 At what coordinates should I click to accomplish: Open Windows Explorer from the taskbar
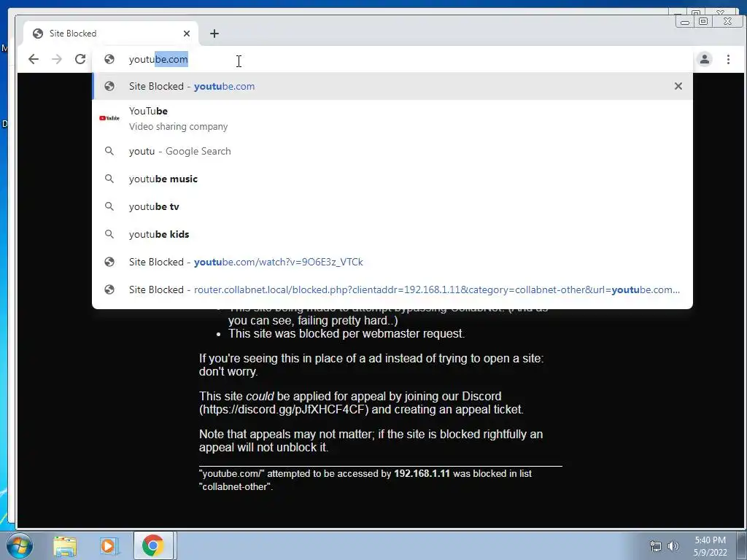[x=65, y=546]
